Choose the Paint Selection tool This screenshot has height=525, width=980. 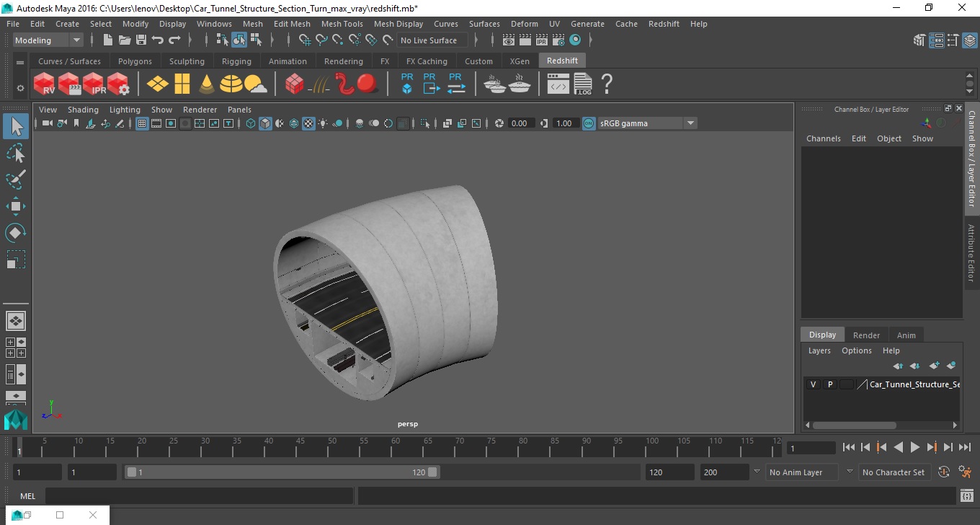16,179
